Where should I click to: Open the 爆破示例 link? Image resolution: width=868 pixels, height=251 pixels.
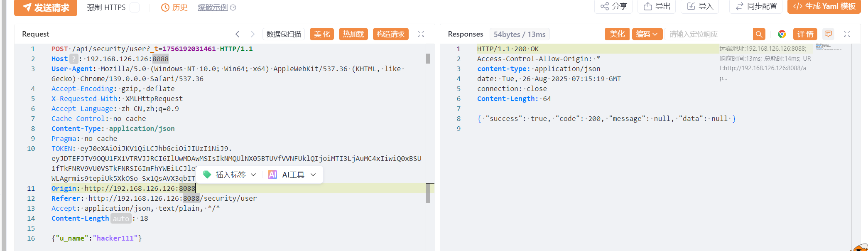213,7
